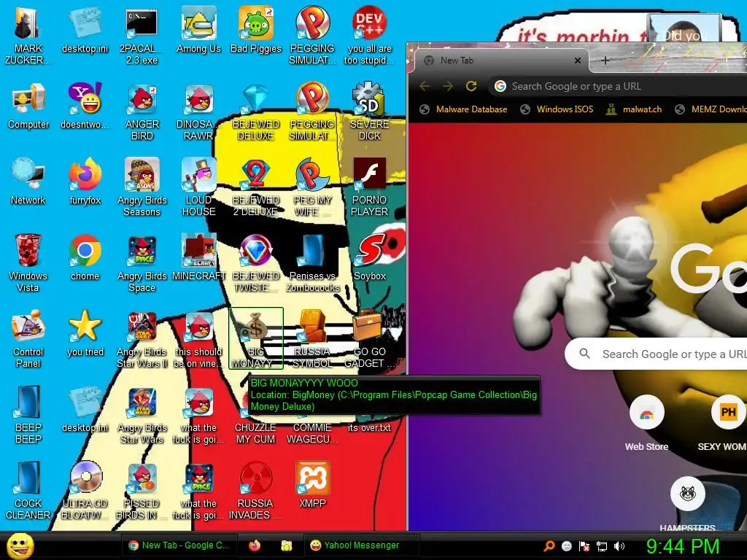Screen dimensions: 747x560
Task: Open the Malware Database bookmark
Action: coord(463,109)
